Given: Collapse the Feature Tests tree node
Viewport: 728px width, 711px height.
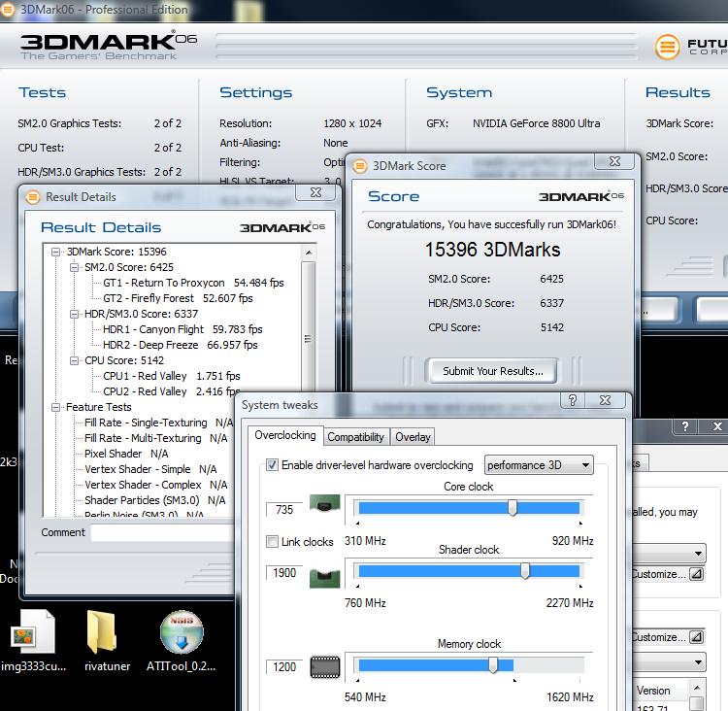Looking at the screenshot, I should point(55,408).
